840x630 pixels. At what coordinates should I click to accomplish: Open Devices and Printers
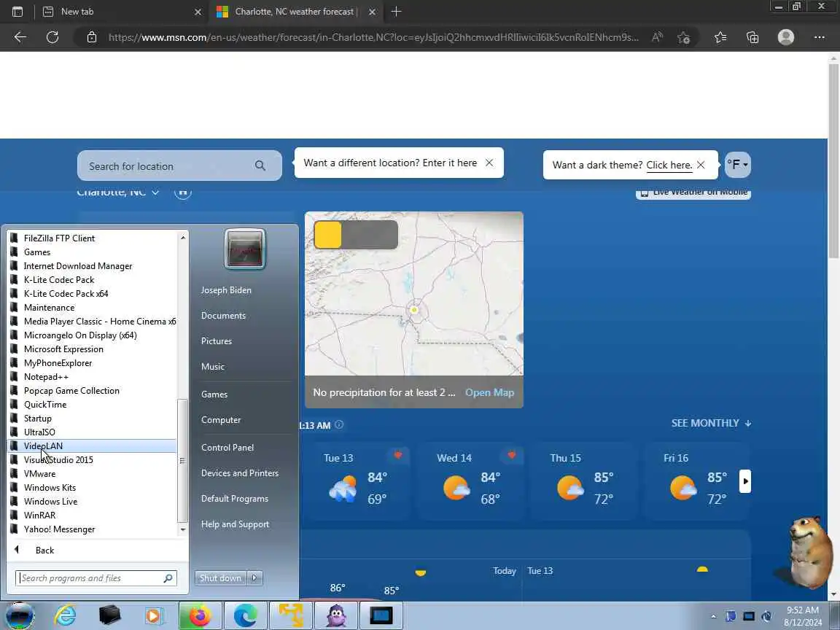coord(240,473)
